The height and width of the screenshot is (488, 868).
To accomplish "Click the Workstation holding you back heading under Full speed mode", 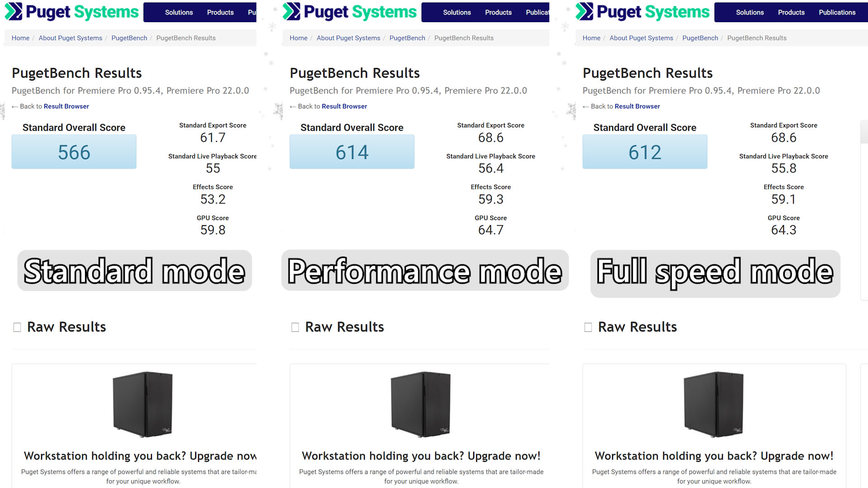I will coord(714,456).
